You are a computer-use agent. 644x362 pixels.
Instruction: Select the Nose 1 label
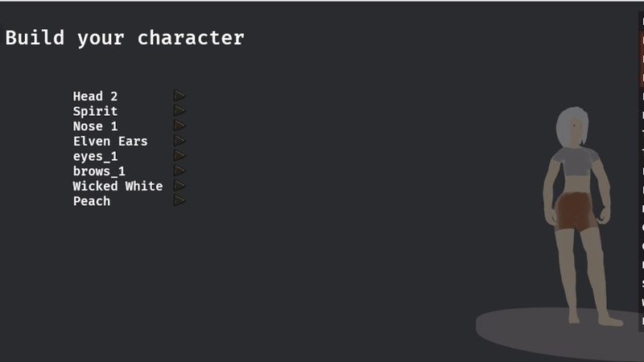tap(95, 126)
